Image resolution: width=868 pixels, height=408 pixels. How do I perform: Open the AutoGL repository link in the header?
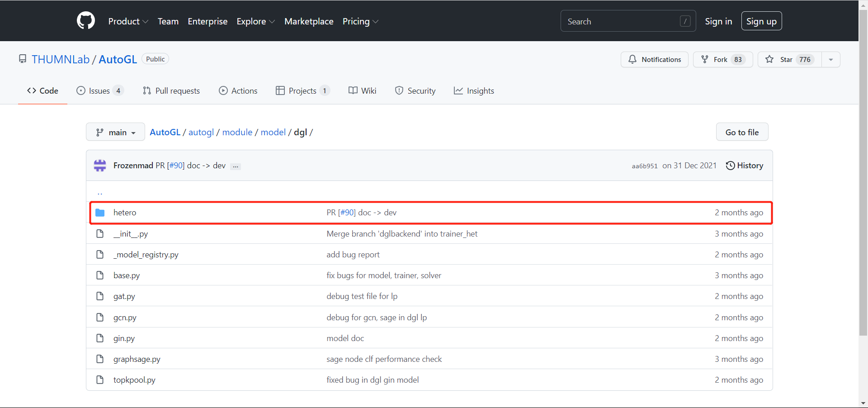pos(118,59)
